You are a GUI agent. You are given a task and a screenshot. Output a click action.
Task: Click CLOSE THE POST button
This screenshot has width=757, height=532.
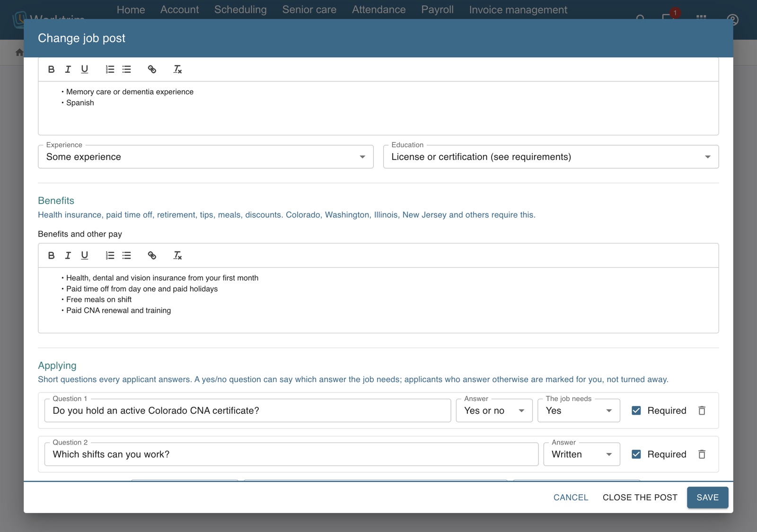640,497
